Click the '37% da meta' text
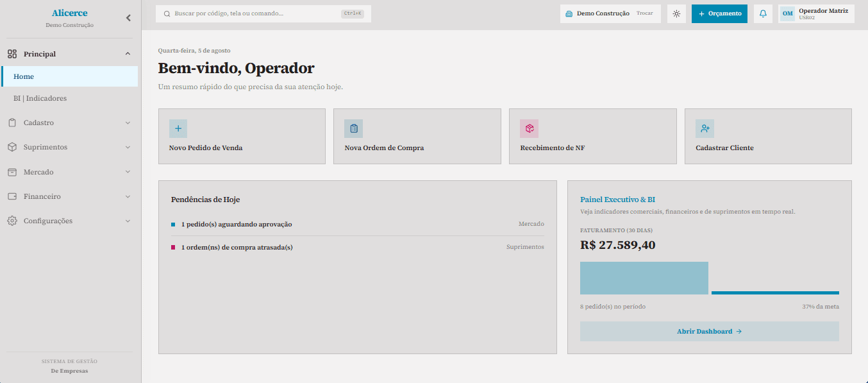The height and width of the screenshot is (383, 868). point(821,307)
